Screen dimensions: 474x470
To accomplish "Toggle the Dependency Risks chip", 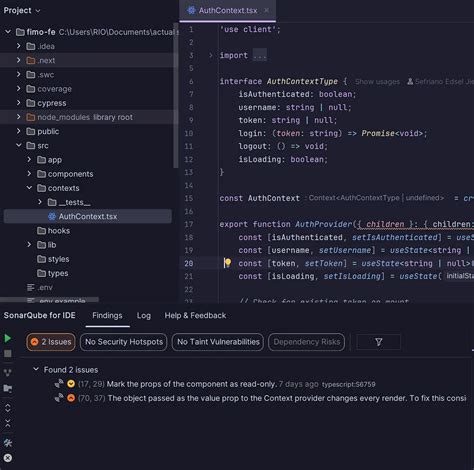I will point(306,342).
